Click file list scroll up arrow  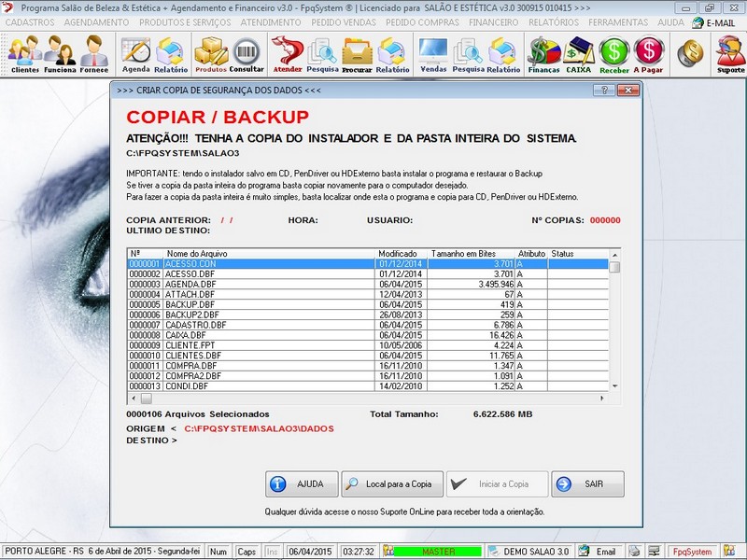614,255
